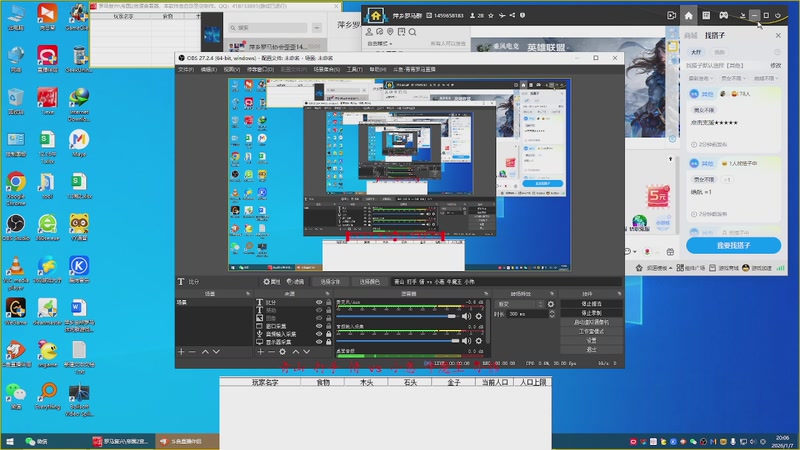Click the 停止推流 button in OBS controls

coord(591,304)
